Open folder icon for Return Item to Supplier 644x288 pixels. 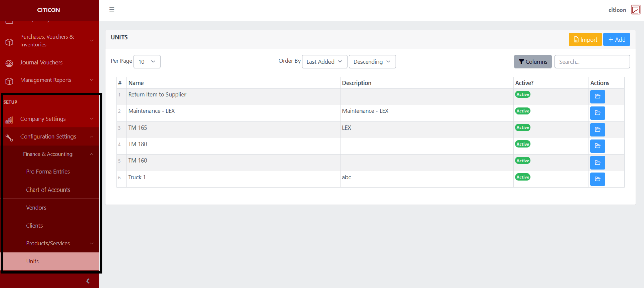[x=597, y=97]
